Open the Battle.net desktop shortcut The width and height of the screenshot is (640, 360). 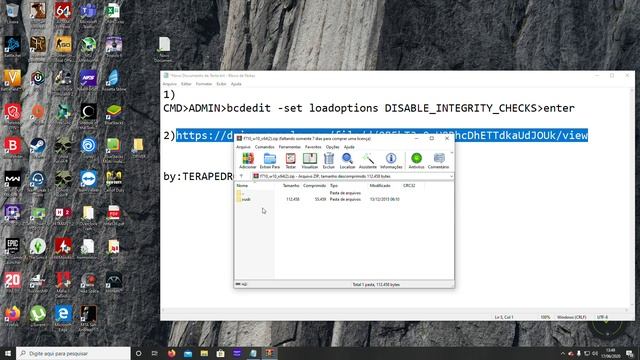pos(12,47)
